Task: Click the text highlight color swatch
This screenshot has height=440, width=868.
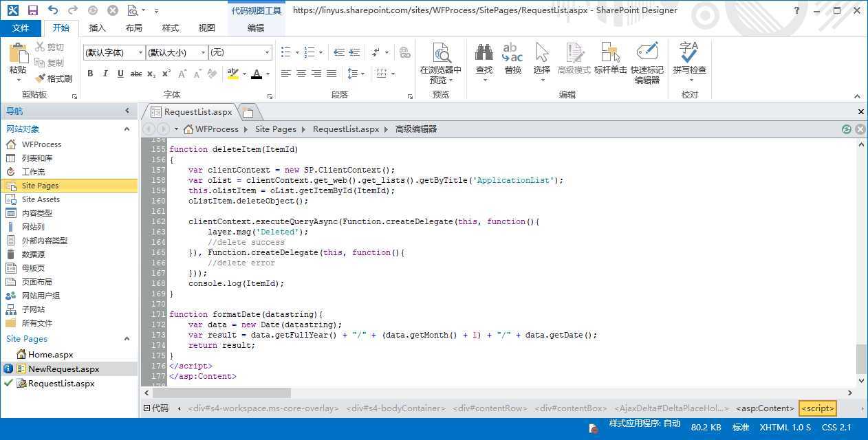Action: pos(232,74)
